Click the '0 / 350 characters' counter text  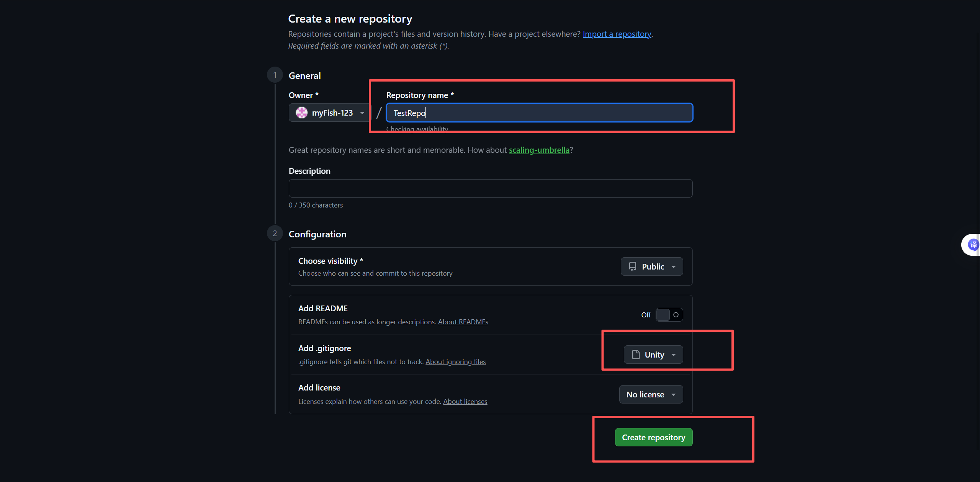click(x=316, y=205)
